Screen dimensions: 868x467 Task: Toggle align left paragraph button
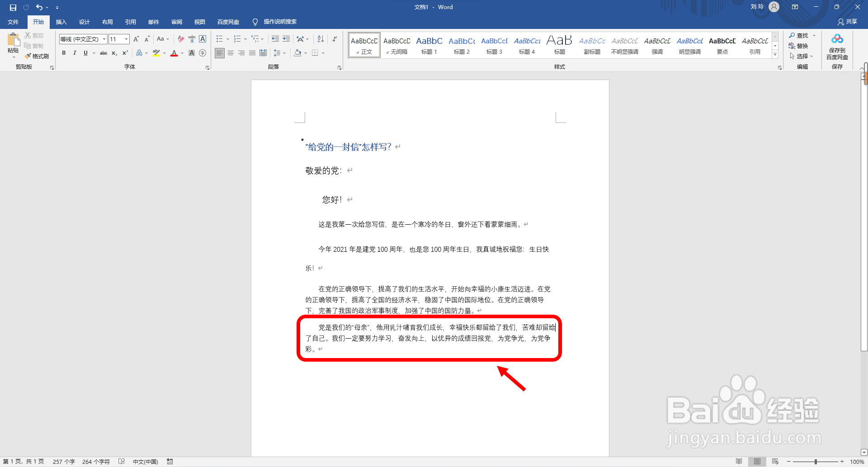pos(219,53)
